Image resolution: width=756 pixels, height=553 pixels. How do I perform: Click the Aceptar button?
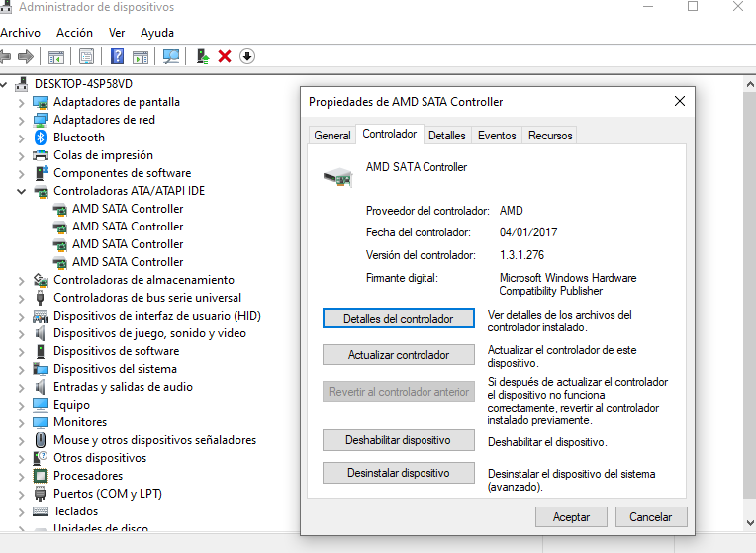click(x=571, y=517)
